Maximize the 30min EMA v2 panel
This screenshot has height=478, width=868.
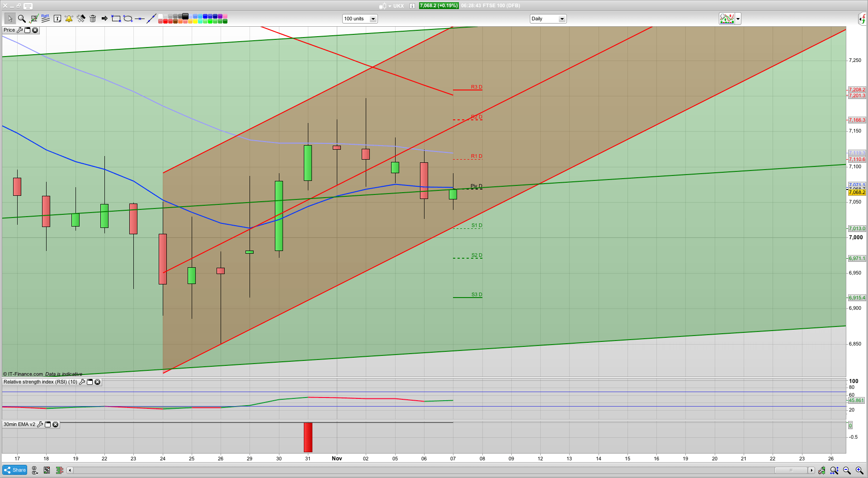click(x=47, y=424)
